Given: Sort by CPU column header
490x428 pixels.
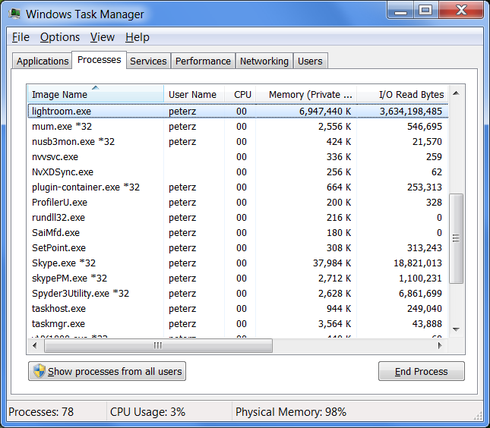Looking at the screenshot, I should click(x=240, y=94).
